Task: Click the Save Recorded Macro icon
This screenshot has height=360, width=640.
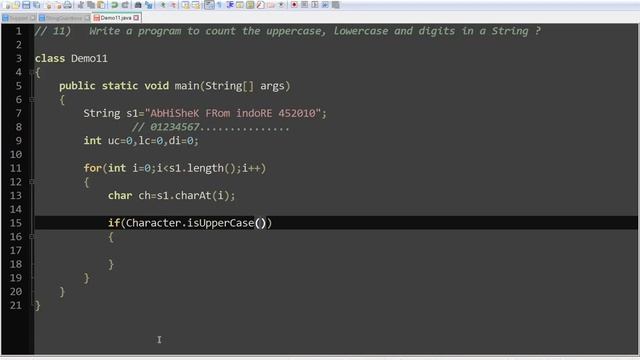Action: (x=336, y=5)
